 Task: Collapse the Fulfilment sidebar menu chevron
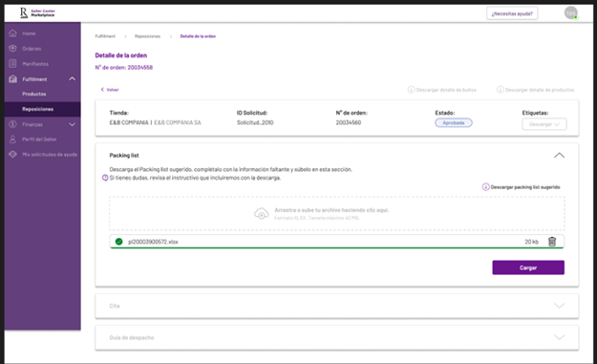pos(72,78)
